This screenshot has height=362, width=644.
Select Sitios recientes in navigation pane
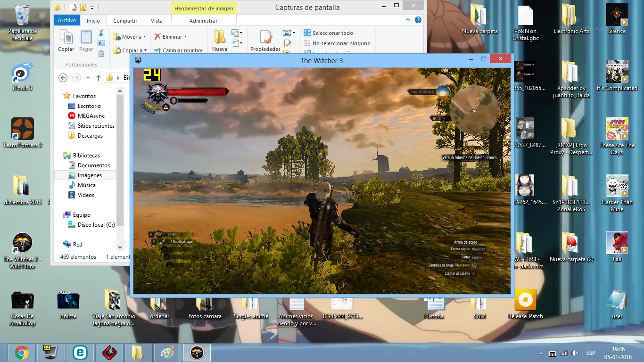[91, 126]
